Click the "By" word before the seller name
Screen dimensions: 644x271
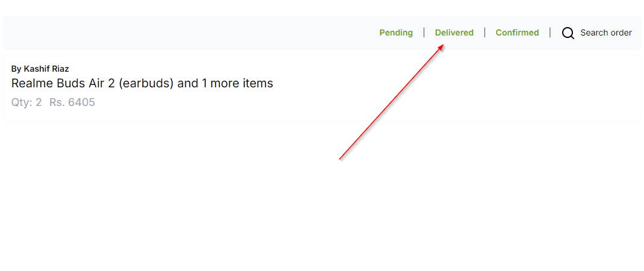16,69
